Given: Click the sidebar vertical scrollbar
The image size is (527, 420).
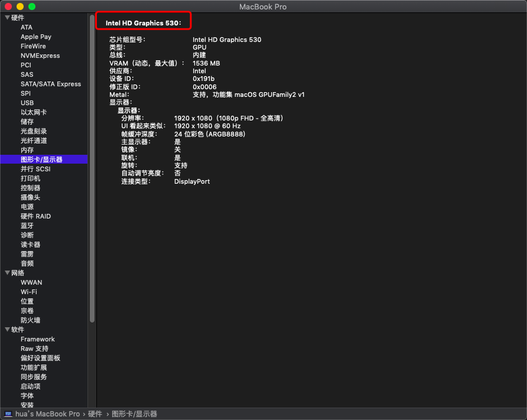Looking at the screenshot, I should tap(92, 169).
